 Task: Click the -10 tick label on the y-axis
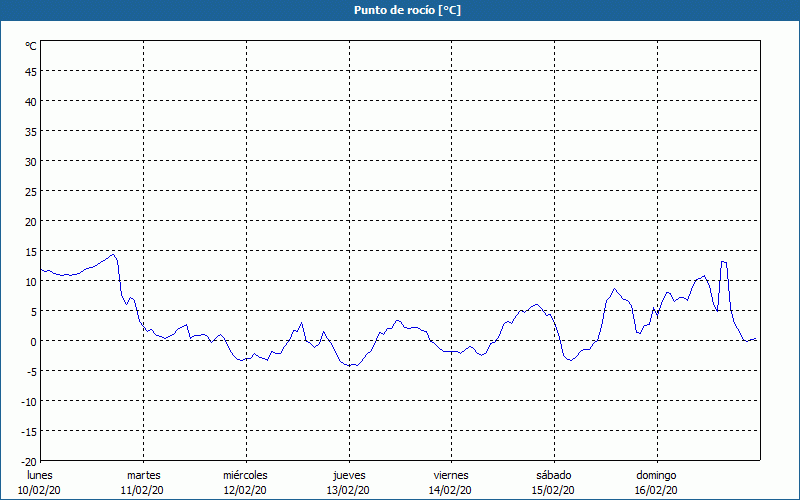pyautogui.click(x=28, y=401)
